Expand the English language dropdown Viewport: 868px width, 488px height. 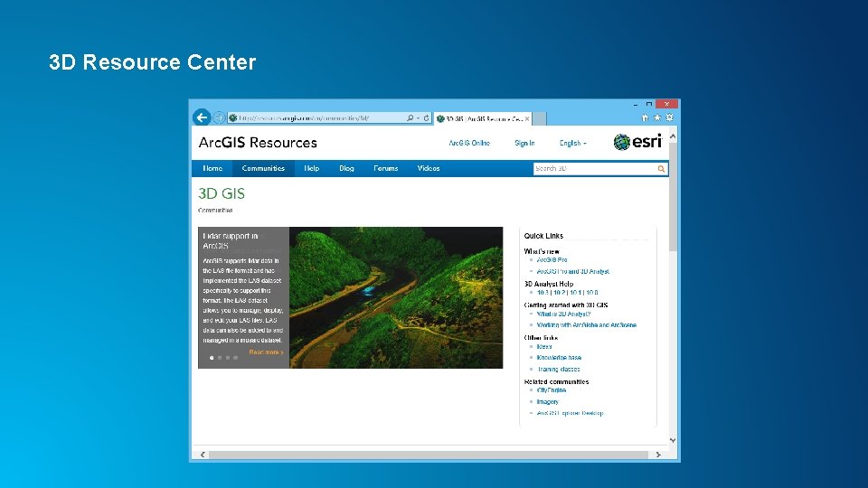573,143
